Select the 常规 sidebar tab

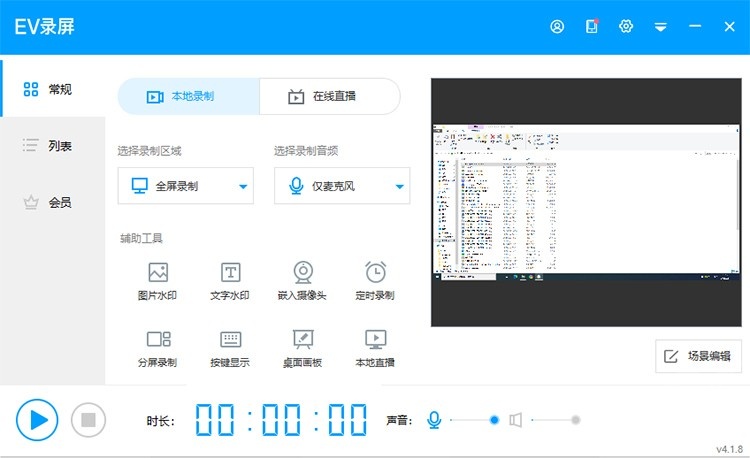click(53, 89)
